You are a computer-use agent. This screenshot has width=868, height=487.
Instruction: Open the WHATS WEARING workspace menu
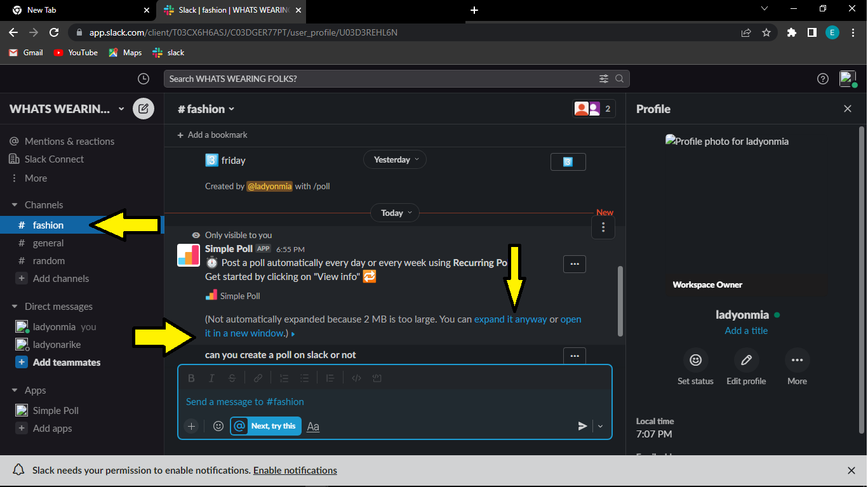67,109
